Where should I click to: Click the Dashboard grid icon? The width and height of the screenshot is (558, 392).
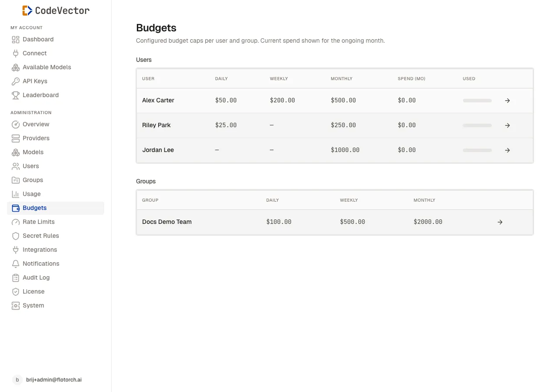[16, 40]
